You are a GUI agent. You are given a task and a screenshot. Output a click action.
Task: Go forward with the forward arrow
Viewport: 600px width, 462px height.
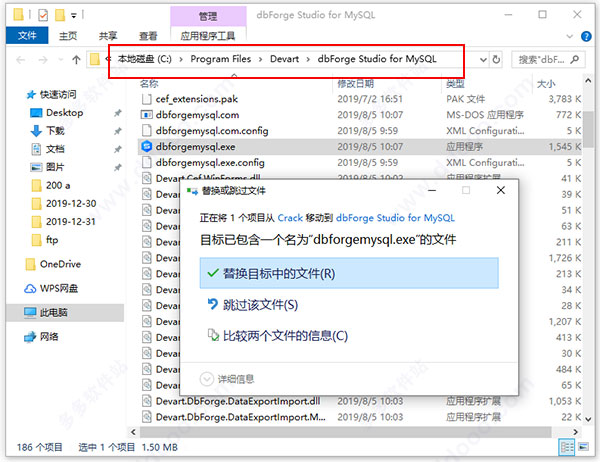[43, 60]
